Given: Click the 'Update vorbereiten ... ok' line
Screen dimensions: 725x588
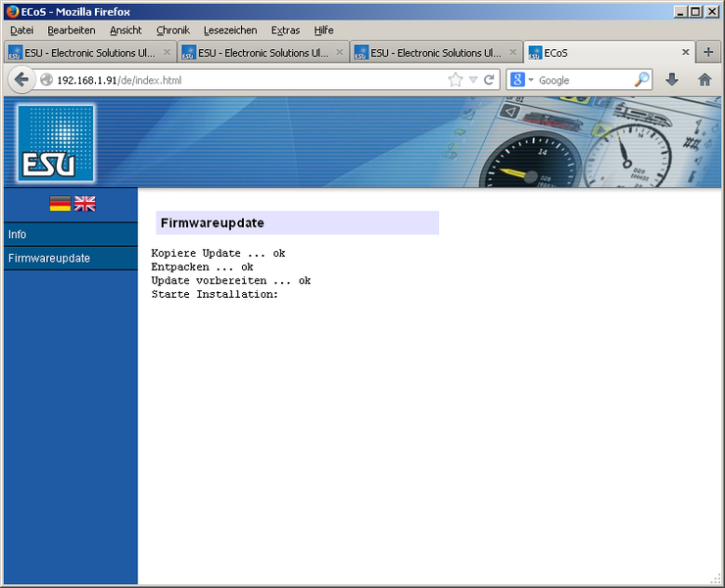Looking at the screenshot, I should [x=231, y=281].
